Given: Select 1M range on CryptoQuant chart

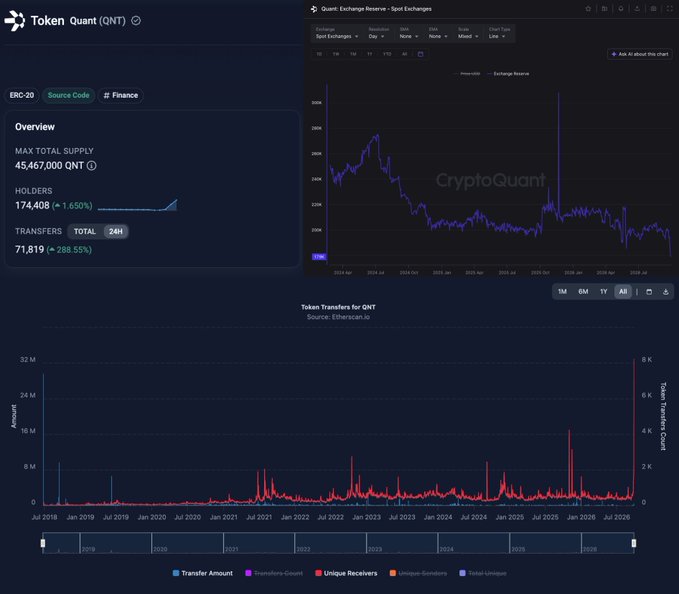Looking at the screenshot, I should pos(353,54).
